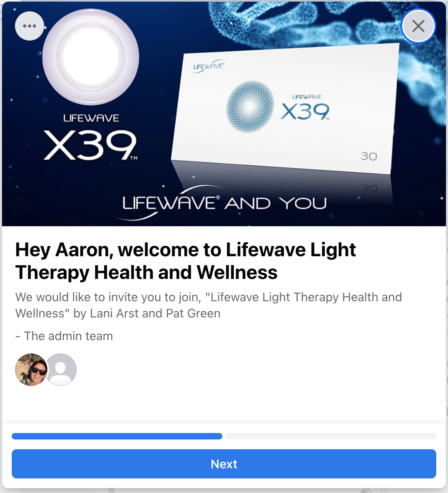Viewport: 448px width, 493px height.
Task: Click "- The admin team" signature text
Action: coord(64,336)
